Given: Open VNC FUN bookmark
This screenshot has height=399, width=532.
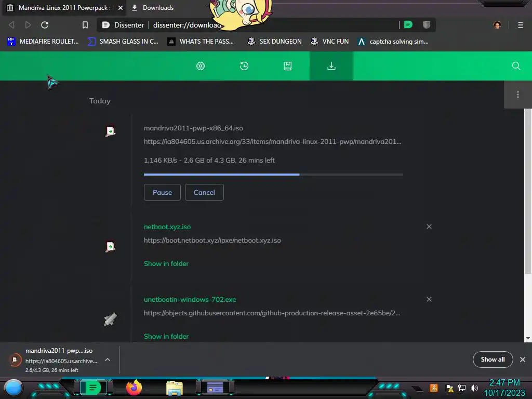Looking at the screenshot, I should tap(330, 42).
